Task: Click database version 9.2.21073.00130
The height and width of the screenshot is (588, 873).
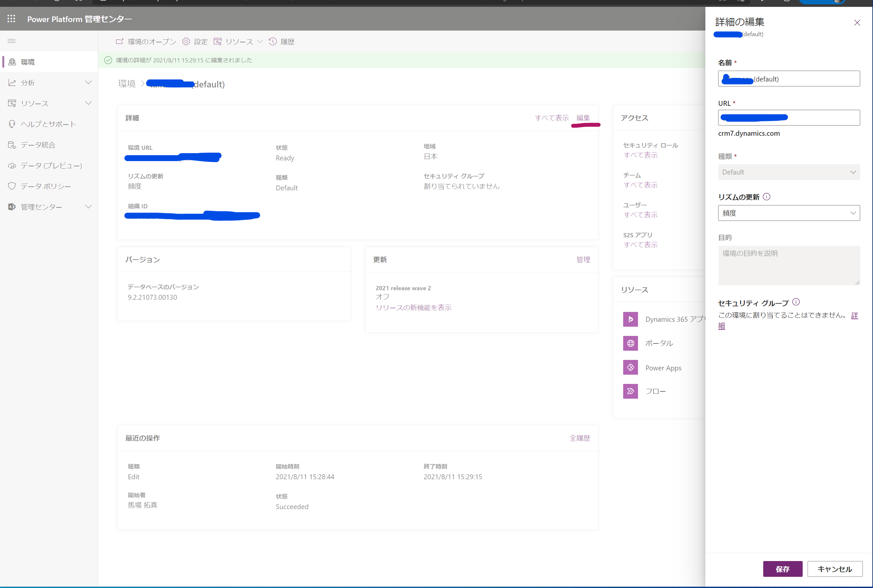Action: pyautogui.click(x=152, y=297)
